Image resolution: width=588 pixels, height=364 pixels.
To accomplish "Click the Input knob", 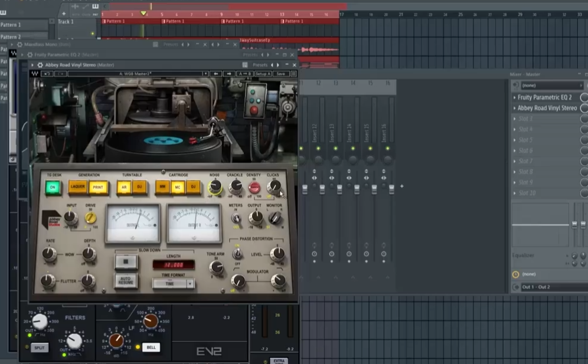I will (70, 217).
